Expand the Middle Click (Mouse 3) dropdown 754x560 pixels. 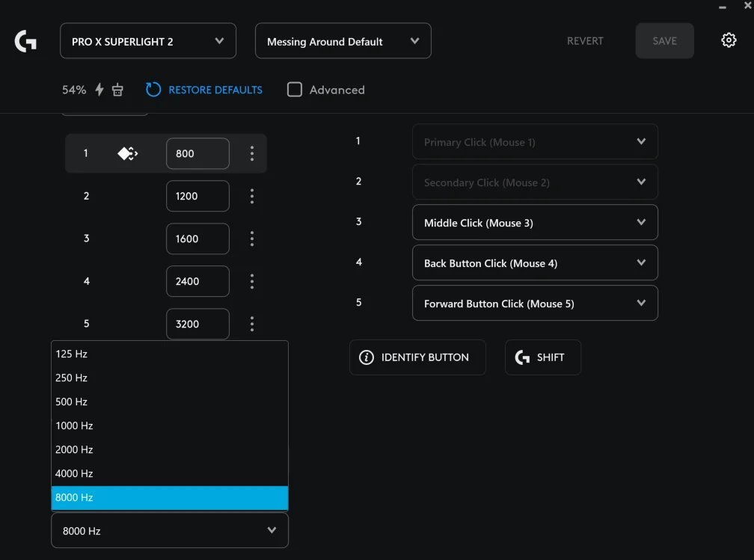534,222
